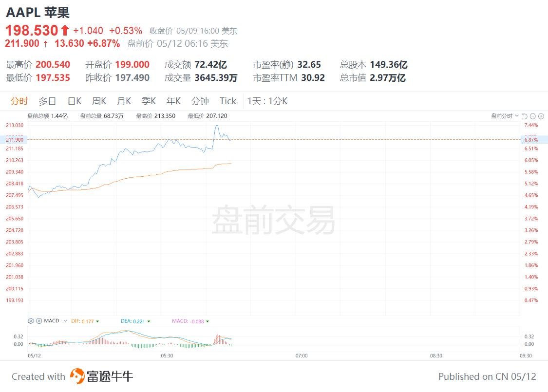Image resolution: width=548 pixels, height=392 pixels.
Task: Reset chart view with undo arrow
Action: pyautogui.click(x=525, y=116)
